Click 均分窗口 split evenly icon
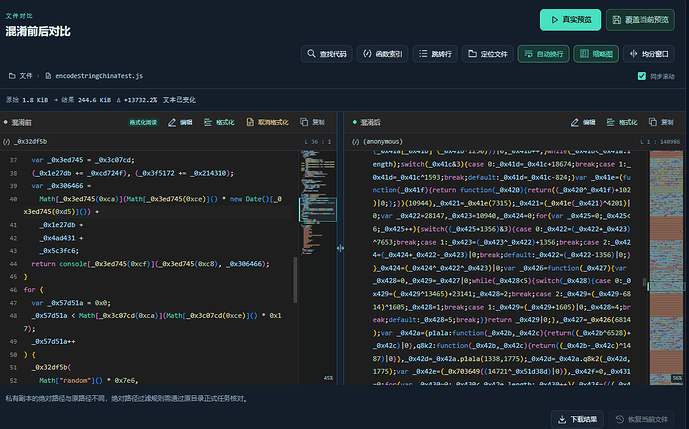The height and width of the screenshot is (429, 689). point(633,54)
